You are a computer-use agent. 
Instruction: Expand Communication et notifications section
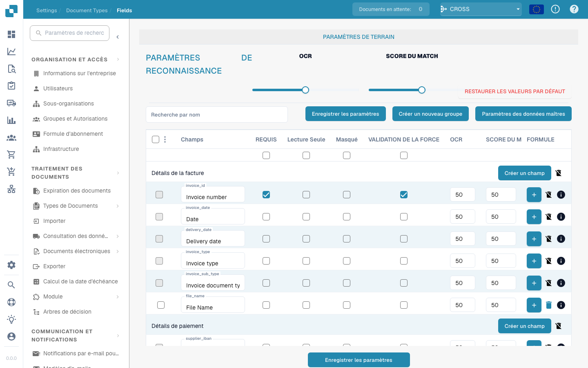pyautogui.click(x=118, y=336)
